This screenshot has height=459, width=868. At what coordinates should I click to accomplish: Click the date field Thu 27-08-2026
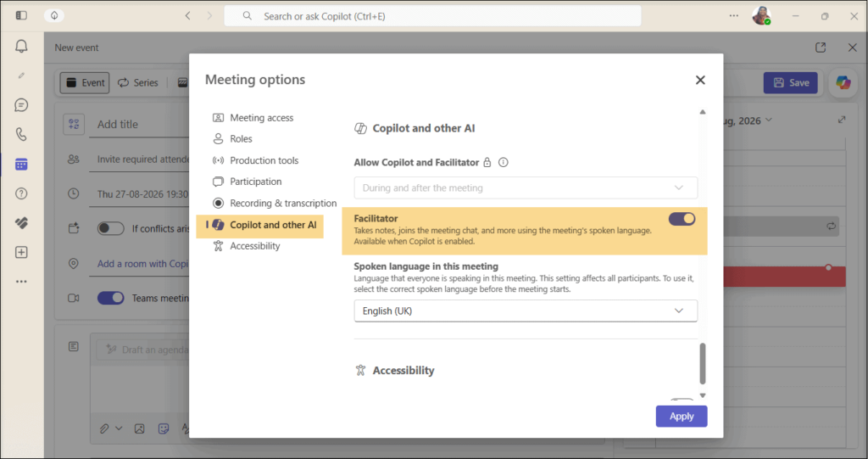(x=142, y=194)
